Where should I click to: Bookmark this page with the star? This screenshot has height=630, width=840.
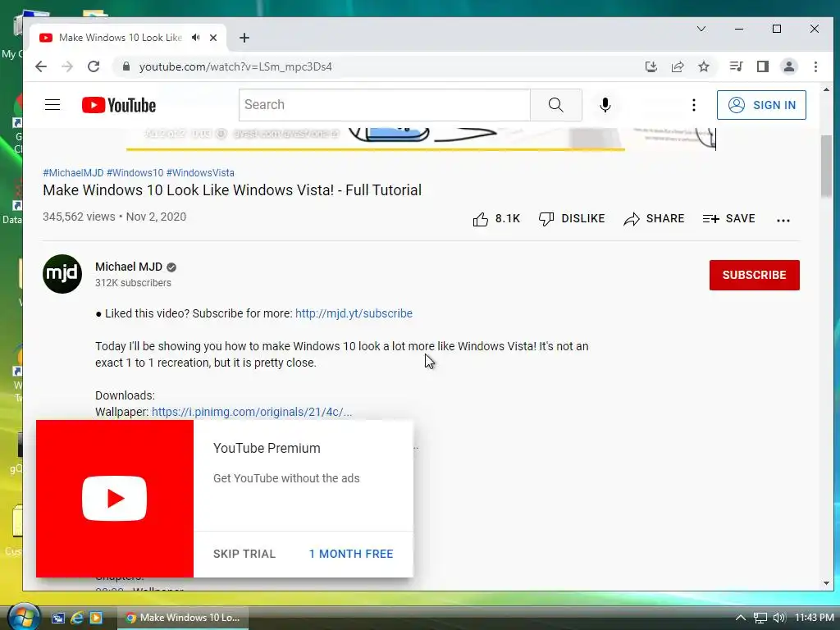click(704, 66)
